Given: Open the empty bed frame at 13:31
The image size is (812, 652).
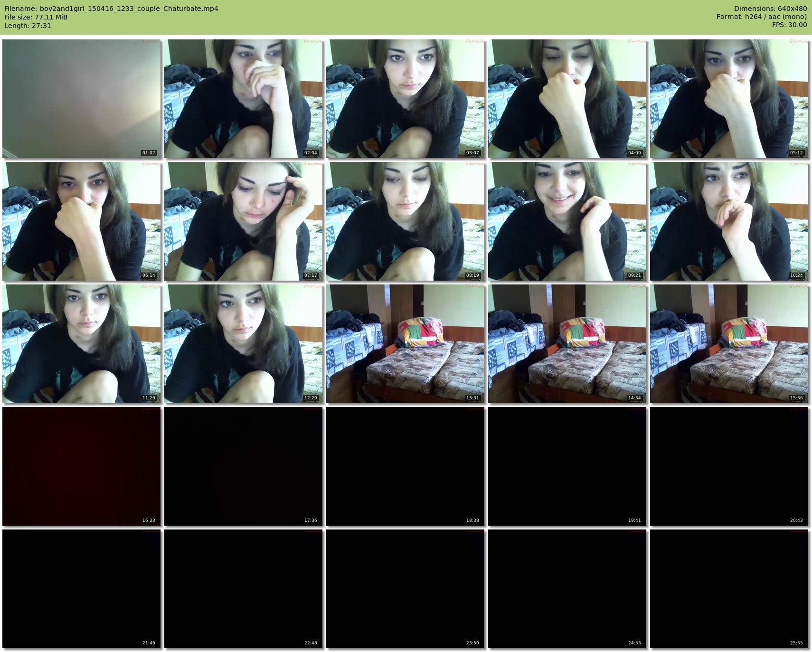Looking at the screenshot, I should pos(406,344).
